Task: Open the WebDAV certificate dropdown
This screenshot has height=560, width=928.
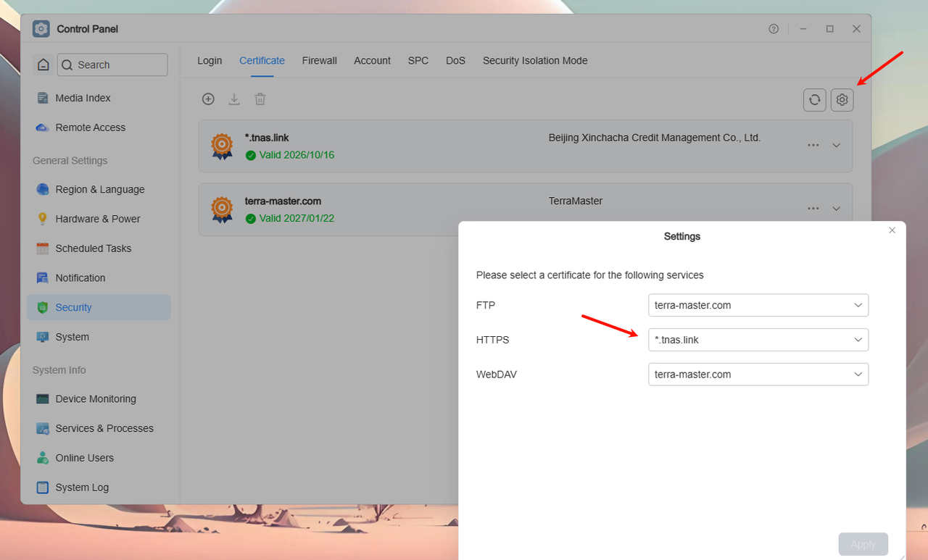Action: tap(758, 375)
